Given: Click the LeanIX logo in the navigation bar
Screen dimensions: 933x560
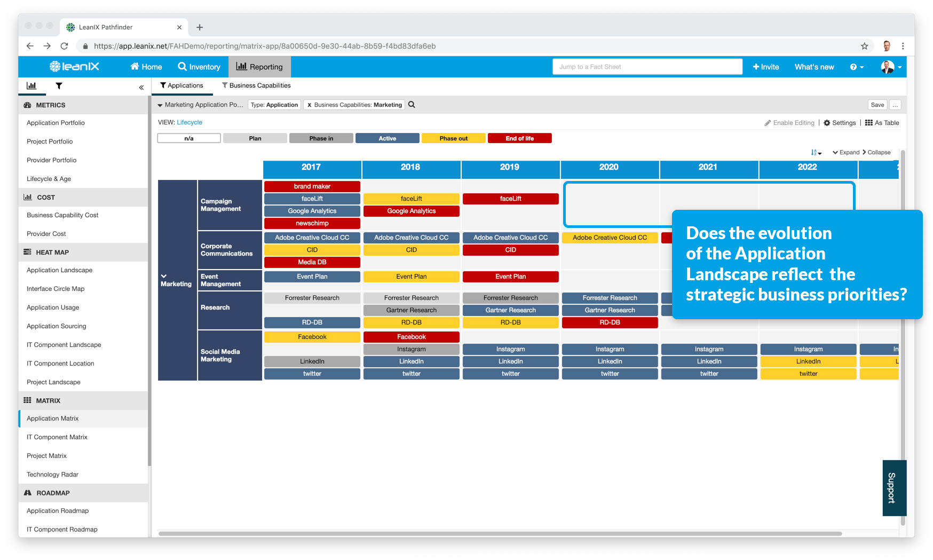Looking at the screenshot, I should (74, 66).
